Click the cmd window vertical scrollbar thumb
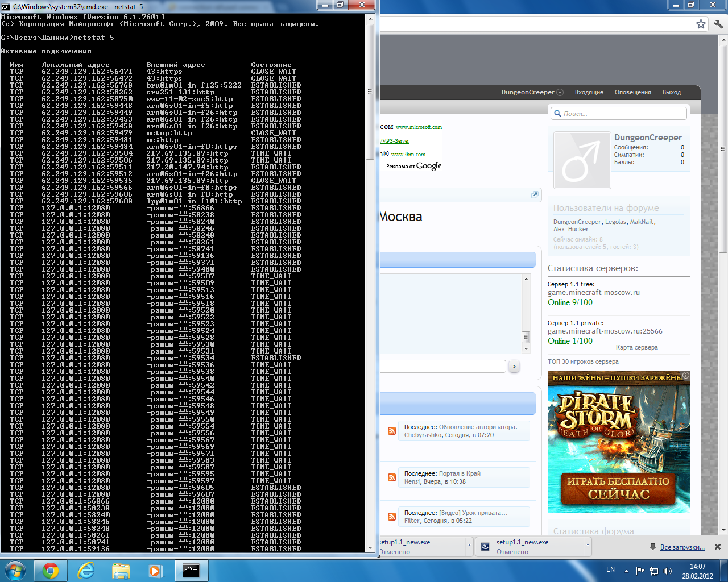 pos(370,91)
